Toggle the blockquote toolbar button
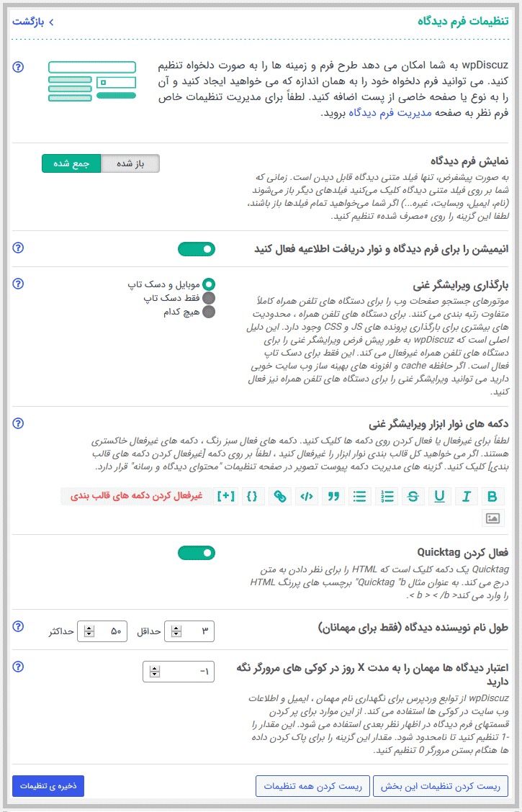Image resolution: width=522 pixels, height=812 pixels. pyautogui.click(x=333, y=496)
